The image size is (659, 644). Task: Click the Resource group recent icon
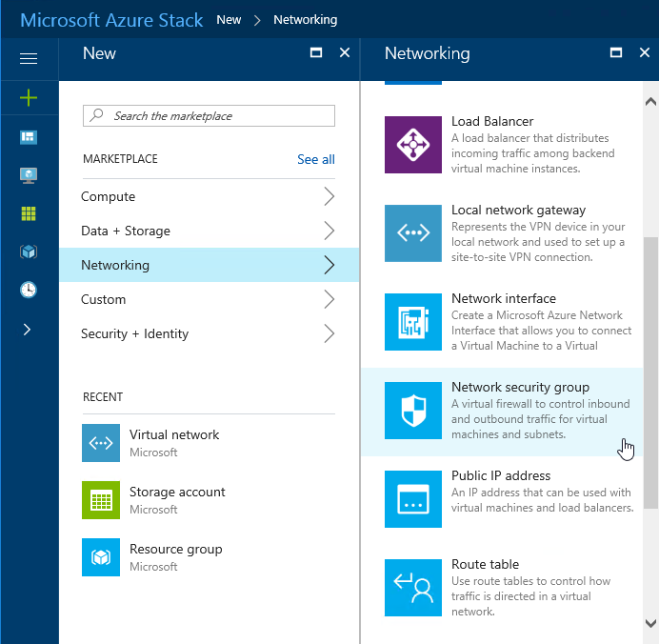coord(101,557)
